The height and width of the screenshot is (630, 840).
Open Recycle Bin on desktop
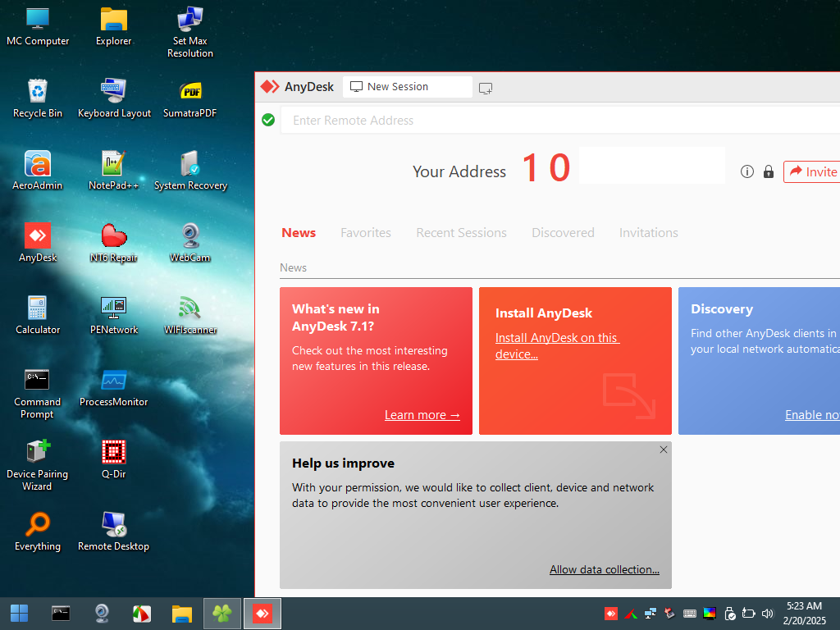[x=38, y=98]
